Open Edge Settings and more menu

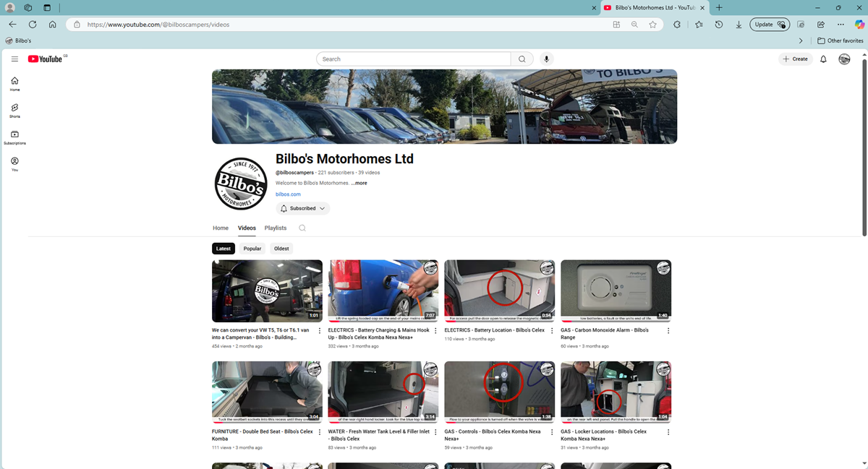841,25
